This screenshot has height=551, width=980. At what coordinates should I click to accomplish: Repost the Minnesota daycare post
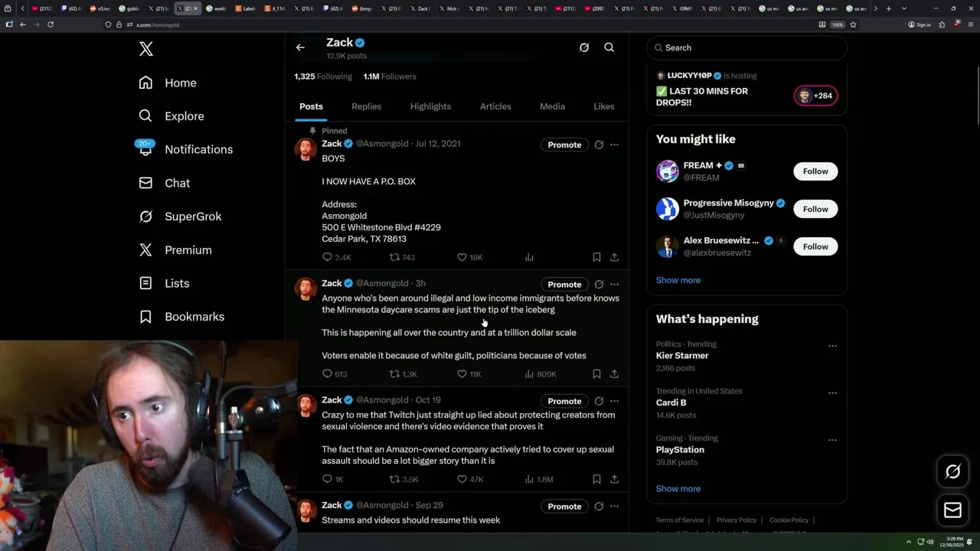pos(403,374)
